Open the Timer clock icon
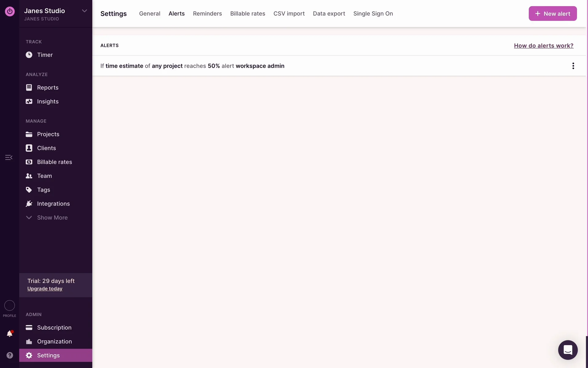Screen dimensions: 588x368 pyautogui.click(x=29, y=55)
